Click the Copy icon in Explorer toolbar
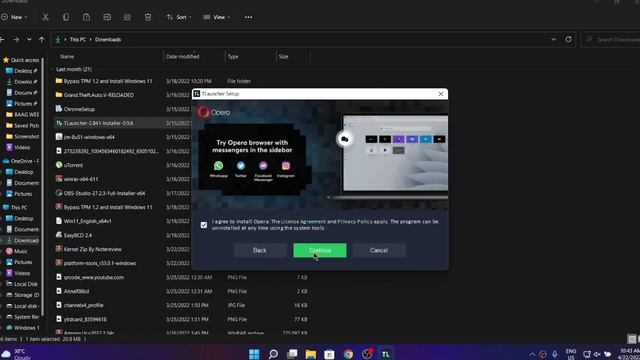 click(66, 17)
